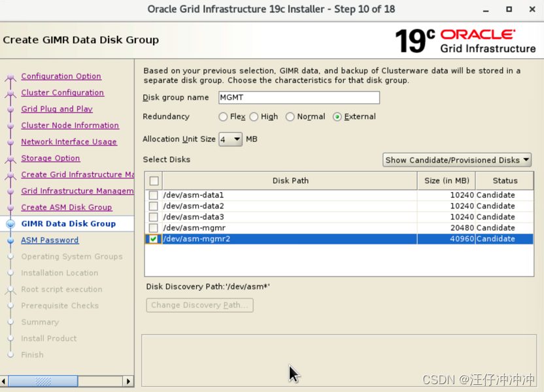Click the 40960 size cell
The height and width of the screenshot is (392, 544).
click(x=446, y=239)
